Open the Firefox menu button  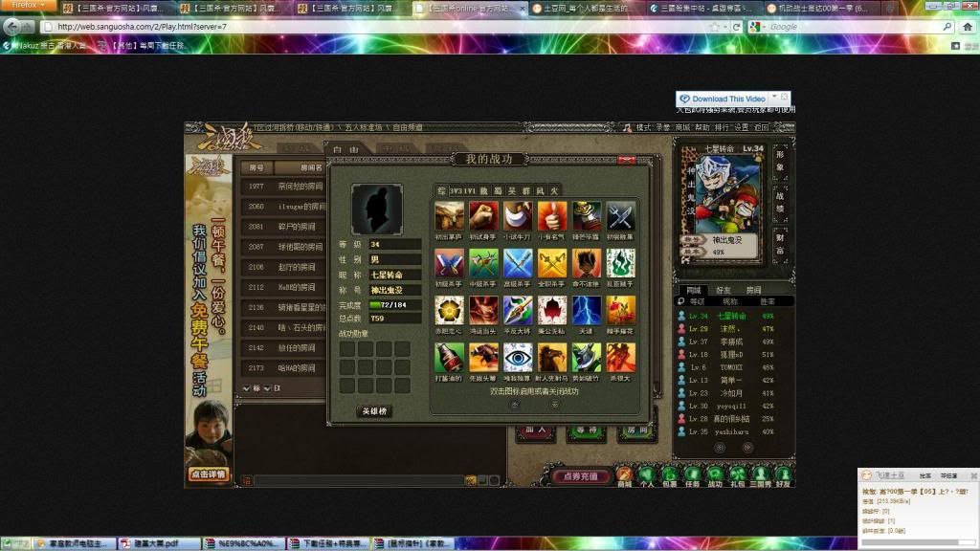[28, 5]
